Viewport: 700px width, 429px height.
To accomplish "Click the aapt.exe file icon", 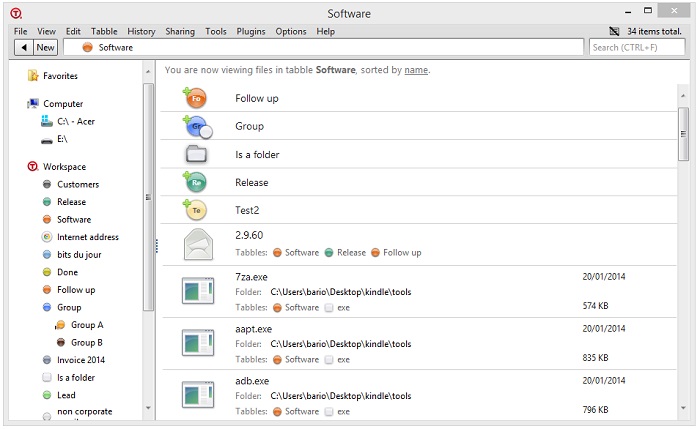I will [198, 343].
